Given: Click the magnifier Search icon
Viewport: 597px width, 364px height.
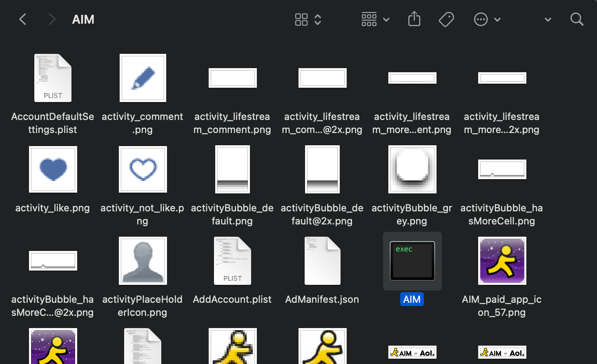Looking at the screenshot, I should point(577,19).
